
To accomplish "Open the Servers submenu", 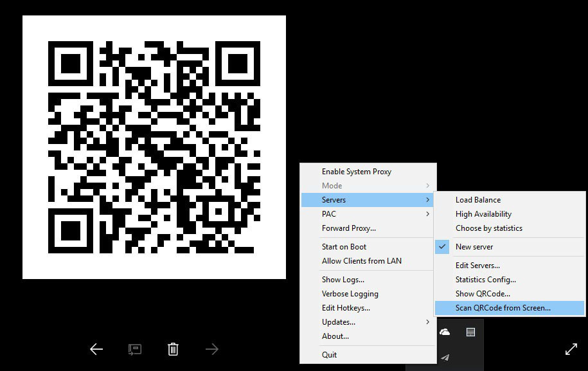I will (334, 199).
